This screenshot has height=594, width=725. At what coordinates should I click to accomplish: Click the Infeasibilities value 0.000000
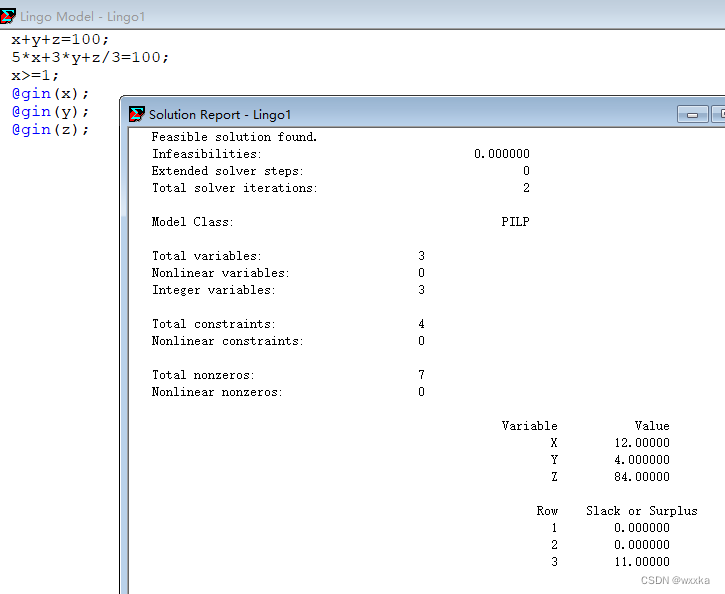502,154
